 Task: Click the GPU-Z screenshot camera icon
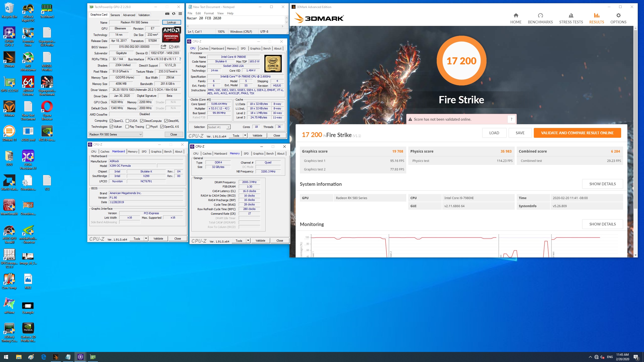tap(167, 14)
